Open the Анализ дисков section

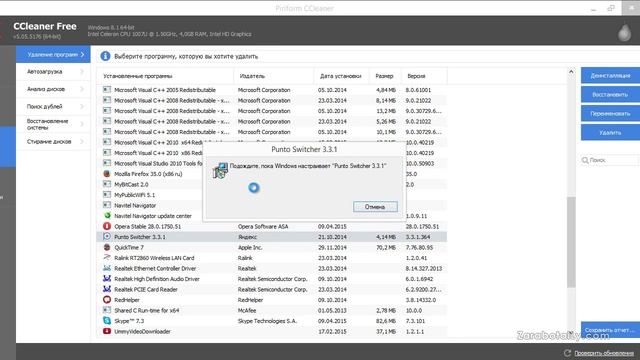[x=53, y=89]
